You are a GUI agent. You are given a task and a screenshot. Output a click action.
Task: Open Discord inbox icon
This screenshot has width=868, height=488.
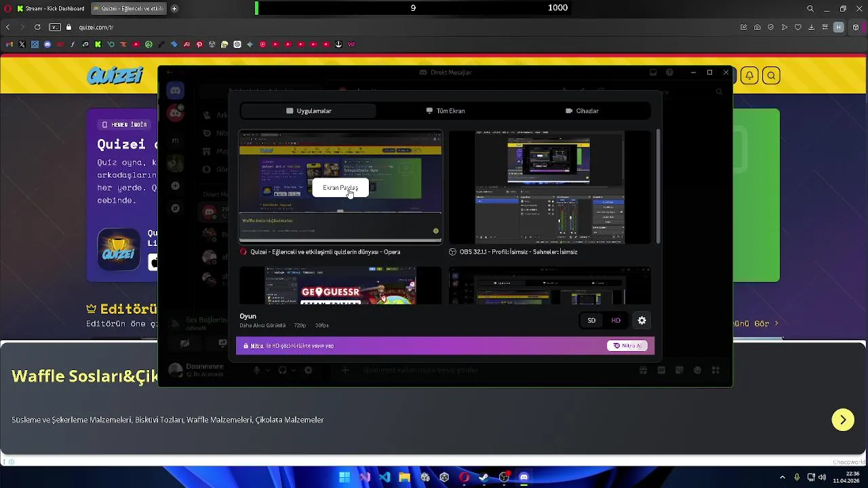coord(653,73)
